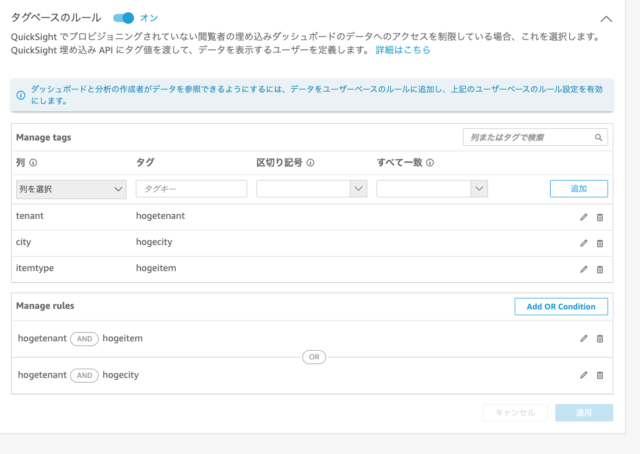Screen dimensions: 640x454
Task: Open the 詳細はこちら link
Action: (x=404, y=50)
